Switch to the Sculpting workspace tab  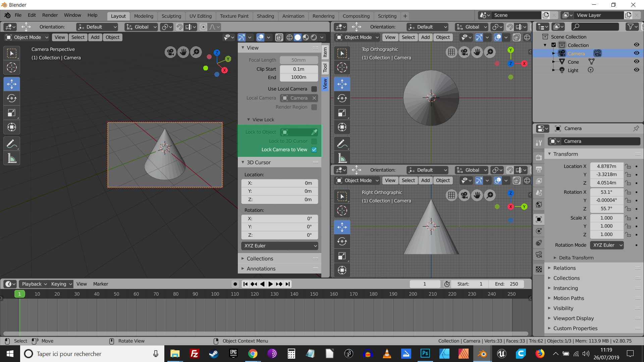point(171,16)
